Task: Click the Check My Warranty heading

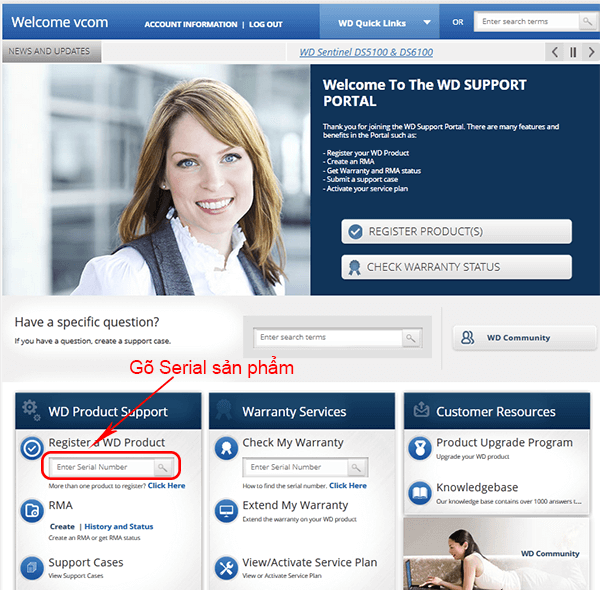Action: (293, 443)
